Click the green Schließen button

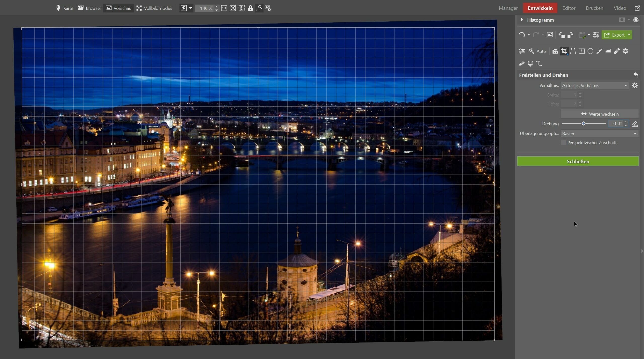click(578, 161)
